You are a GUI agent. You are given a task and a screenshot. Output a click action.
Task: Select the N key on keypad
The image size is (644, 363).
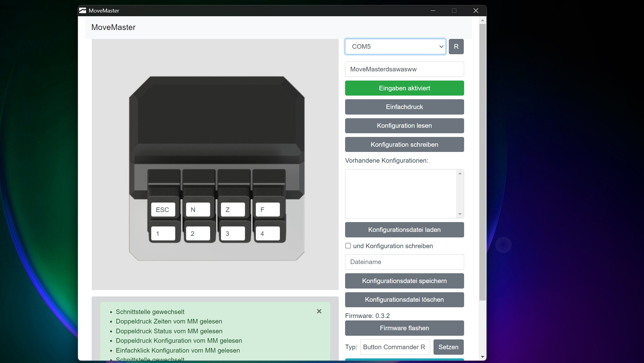pyautogui.click(x=198, y=210)
